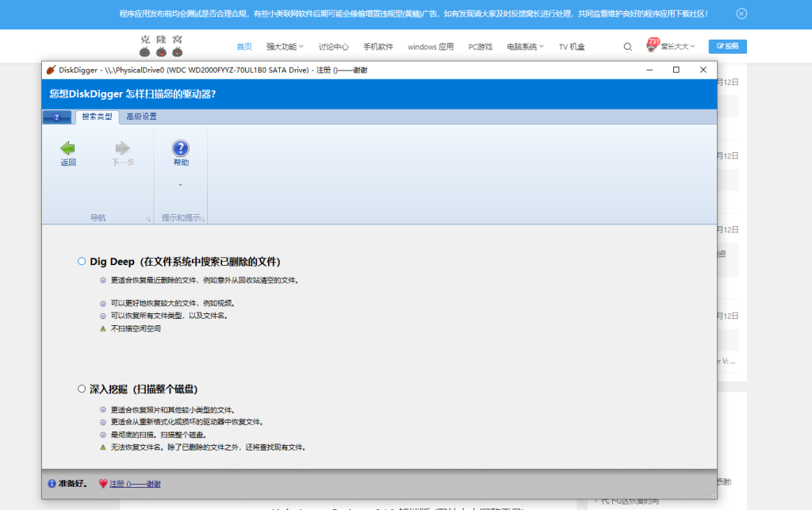Viewport: 812px width, 510px height.
Task: Expand the 电脑系统 dropdown on webpage
Action: (x=525, y=47)
